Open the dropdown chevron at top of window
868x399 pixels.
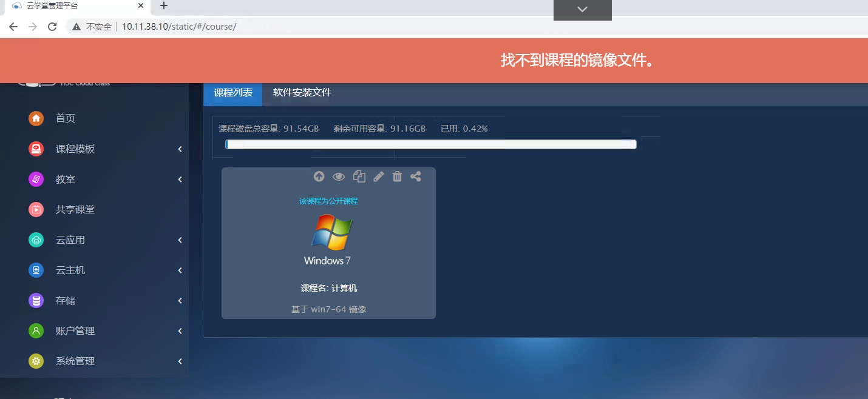pyautogui.click(x=582, y=9)
